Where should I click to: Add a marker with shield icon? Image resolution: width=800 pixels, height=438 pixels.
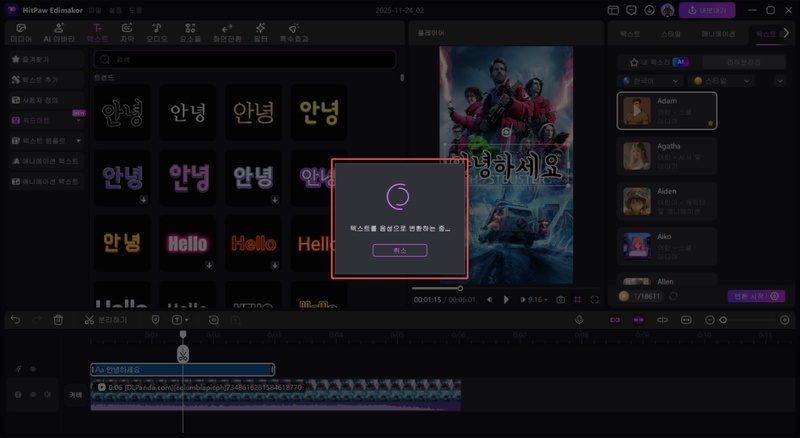155,320
